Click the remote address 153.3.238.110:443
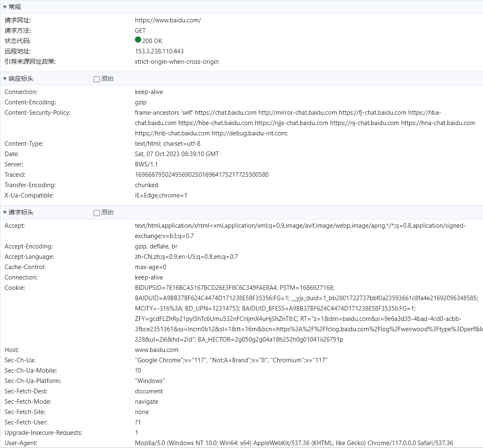This screenshot has height=448, width=483. tap(159, 51)
